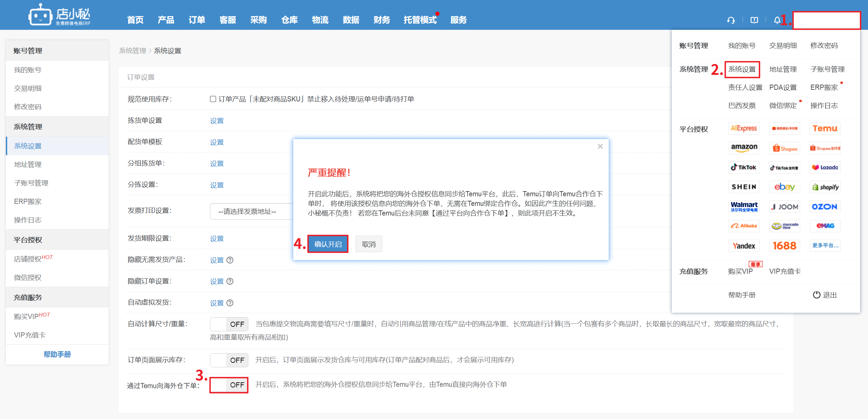Select the Walmart platform logo
The height and width of the screenshot is (419, 868).
744,207
